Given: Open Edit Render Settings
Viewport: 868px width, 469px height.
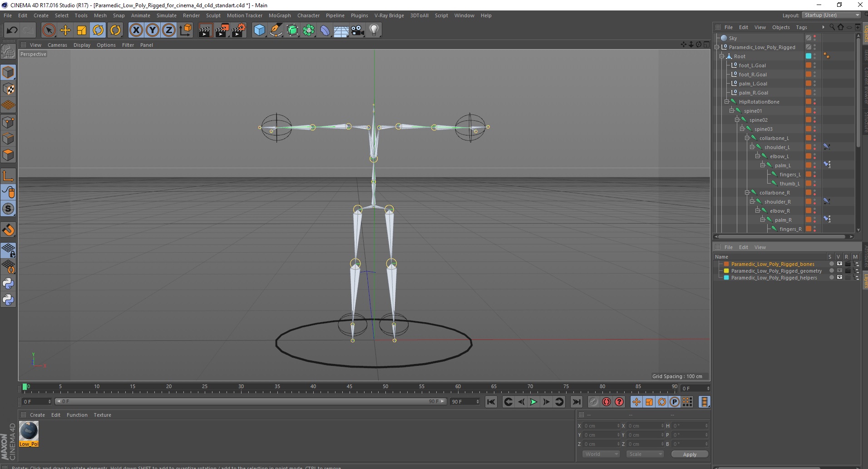Looking at the screenshot, I should click(x=239, y=30).
